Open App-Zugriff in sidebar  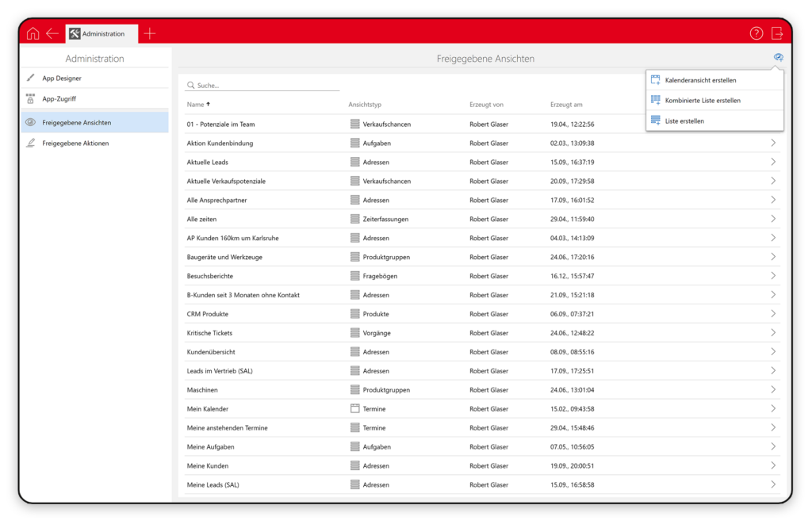[59, 99]
